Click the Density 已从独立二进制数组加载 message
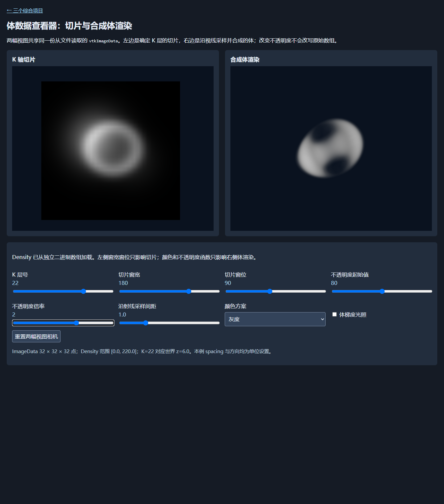Screen dimensions: 444x504 pos(135,257)
